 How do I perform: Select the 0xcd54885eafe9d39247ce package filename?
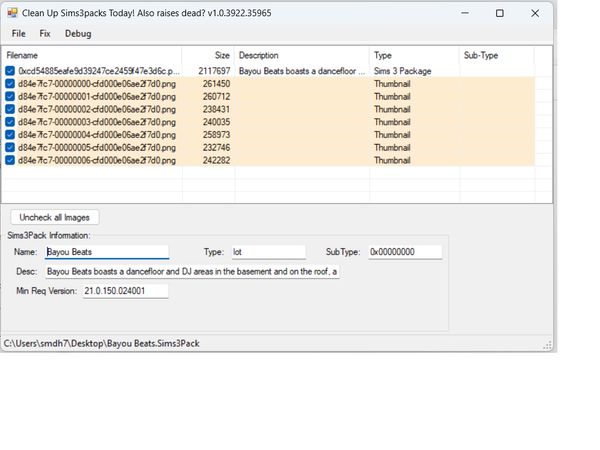coord(99,71)
